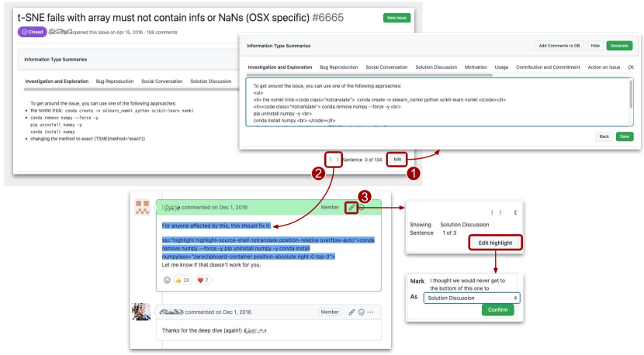Image resolution: width=644 pixels, height=355 pixels.
Task: Switch to the Usage tab
Action: [501, 67]
